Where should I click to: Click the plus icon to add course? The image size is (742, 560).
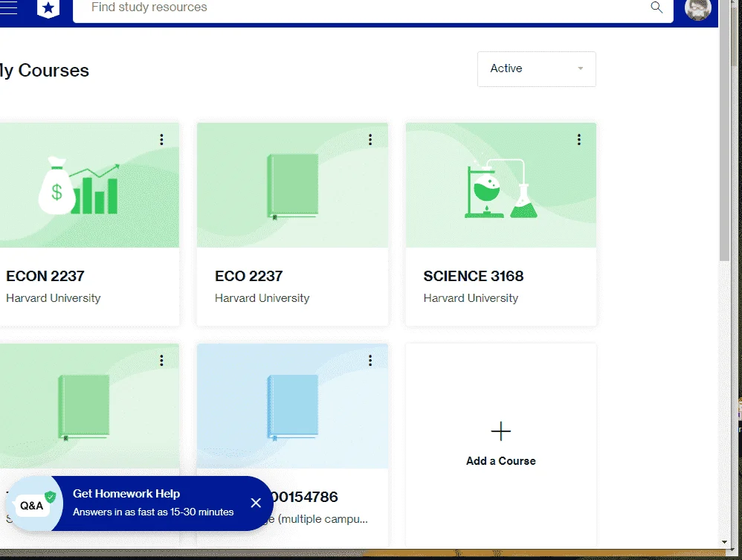(x=500, y=431)
